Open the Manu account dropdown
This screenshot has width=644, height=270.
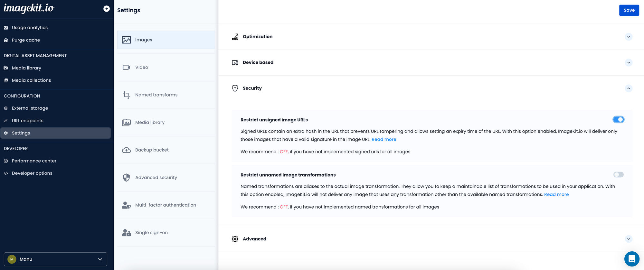(x=55, y=259)
